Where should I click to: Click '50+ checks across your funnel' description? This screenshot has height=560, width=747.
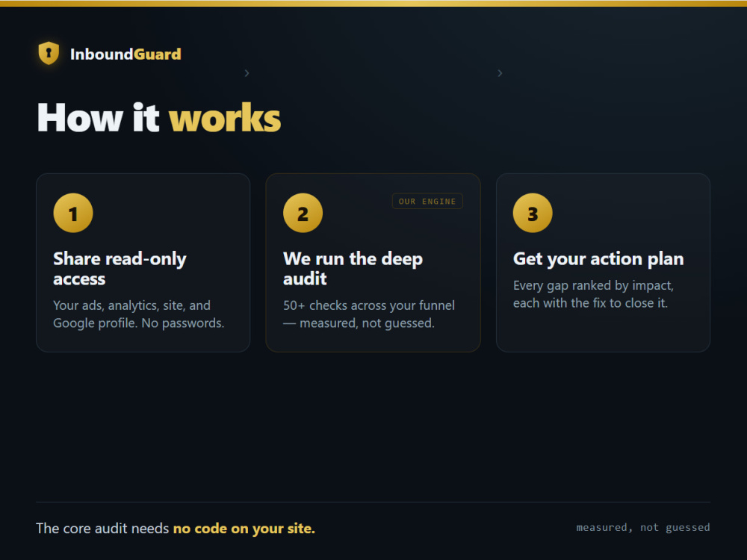pyautogui.click(x=369, y=314)
